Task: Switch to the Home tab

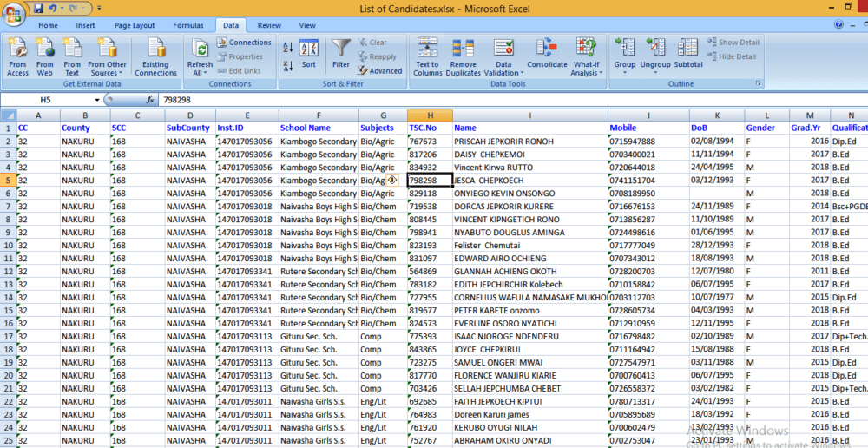Action: (x=48, y=25)
